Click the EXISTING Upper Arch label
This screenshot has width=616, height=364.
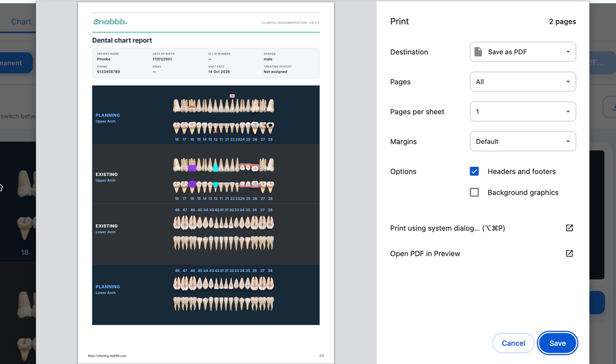[106, 177]
